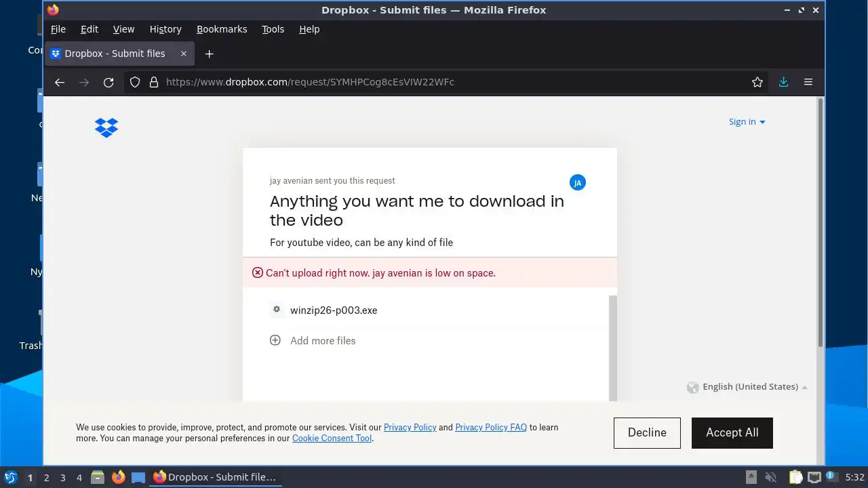The height and width of the screenshot is (488, 868).
Task: Launch Firefox from the taskbar launcher
Action: [x=119, y=477]
